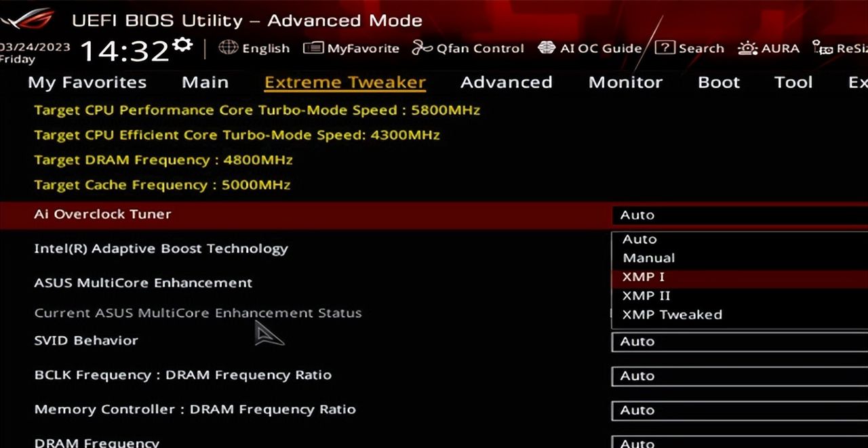Click the ReSize BAR icon

[823, 48]
